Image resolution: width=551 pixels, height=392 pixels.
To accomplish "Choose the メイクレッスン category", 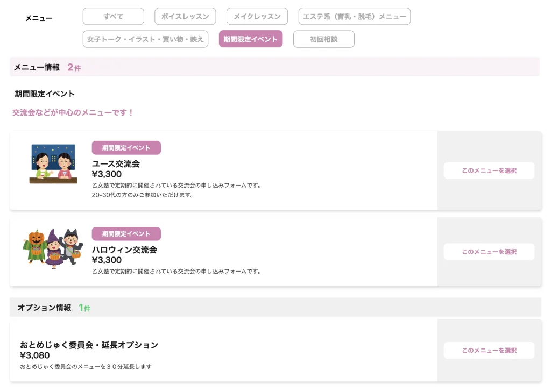I will click(257, 17).
